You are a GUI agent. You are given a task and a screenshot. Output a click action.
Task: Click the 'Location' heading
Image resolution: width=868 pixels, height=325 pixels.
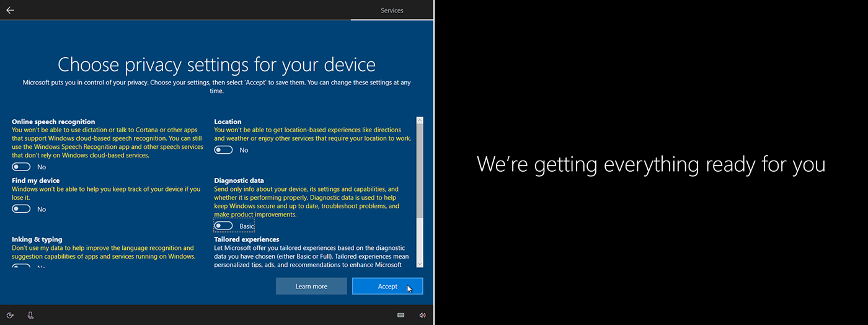pos(228,122)
